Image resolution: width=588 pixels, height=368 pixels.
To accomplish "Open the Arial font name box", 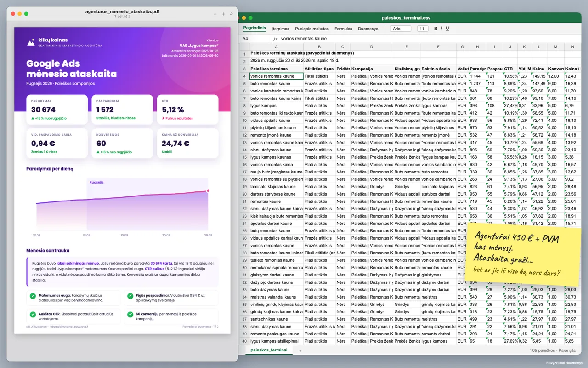I will point(401,29).
